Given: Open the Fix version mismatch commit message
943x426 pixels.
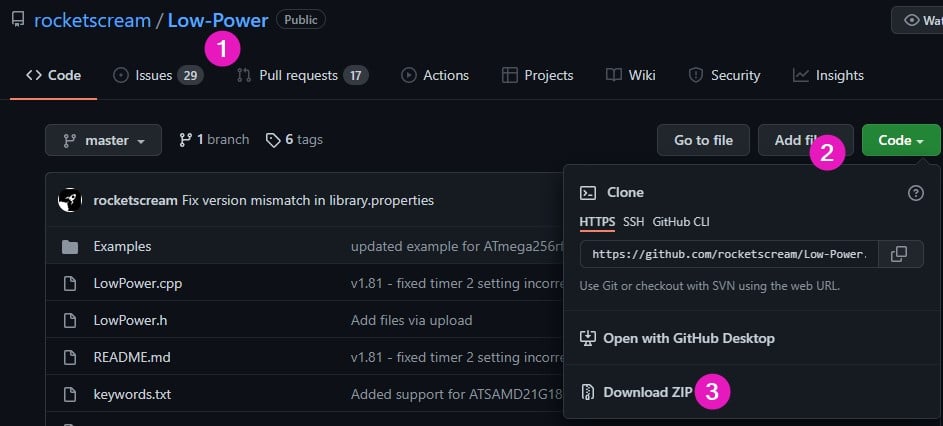Looking at the screenshot, I should click(x=308, y=200).
